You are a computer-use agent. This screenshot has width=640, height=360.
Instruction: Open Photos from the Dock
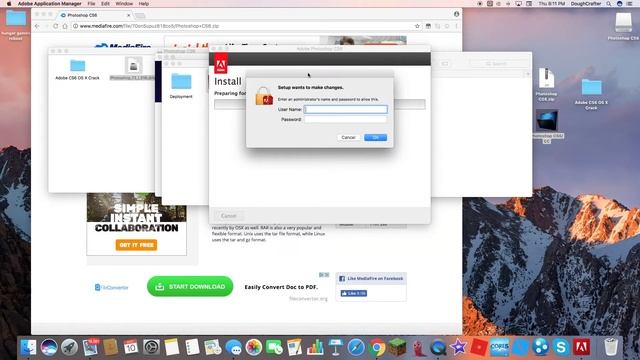tap(253, 347)
